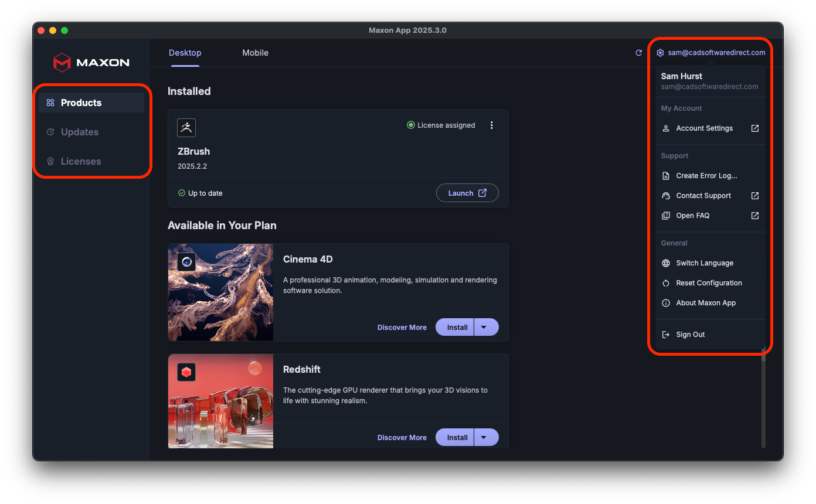Viewport: 816px width, 504px height.
Task: Click external link icon beside Open FAQ
Action: click(755, 216)
